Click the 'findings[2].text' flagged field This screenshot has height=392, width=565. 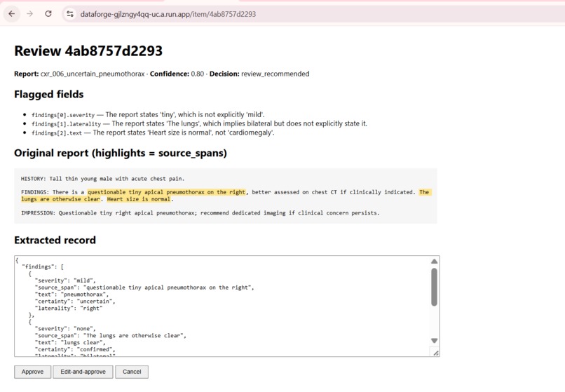pos(57,133)
